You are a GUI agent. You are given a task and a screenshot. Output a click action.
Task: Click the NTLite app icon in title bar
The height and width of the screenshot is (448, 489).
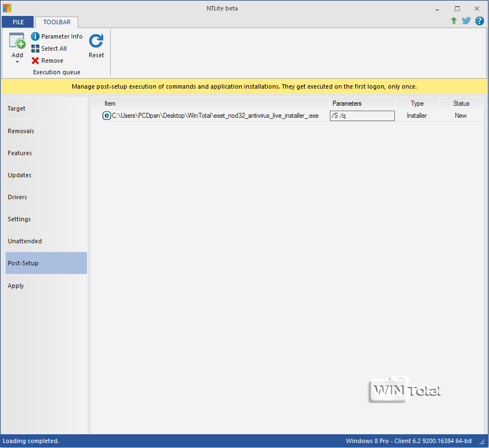pyautogui.click(x=7, y=8)
